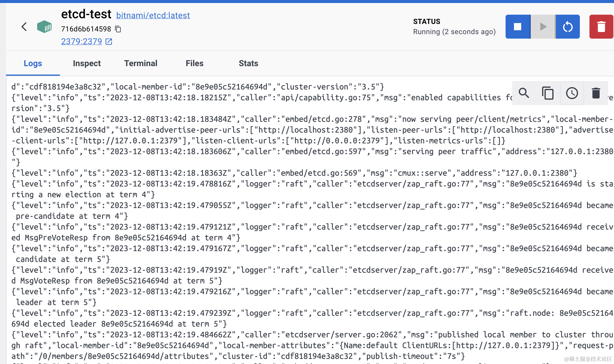Stop the running container
Viewport: 614px width, 364px height.
pyautogui.click(x=518, y=27)
